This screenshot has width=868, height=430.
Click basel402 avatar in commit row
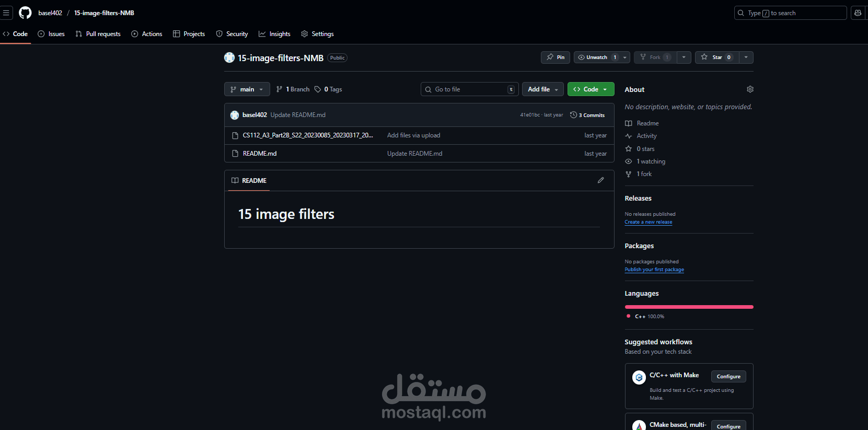(235, 115)
